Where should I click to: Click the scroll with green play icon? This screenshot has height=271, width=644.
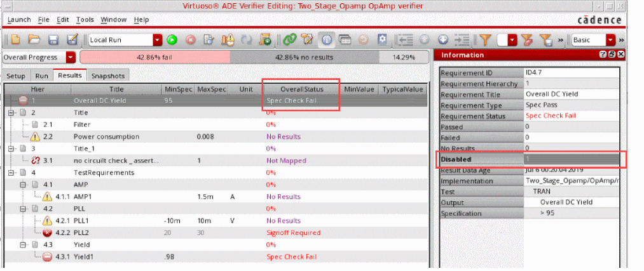[265, 40]
